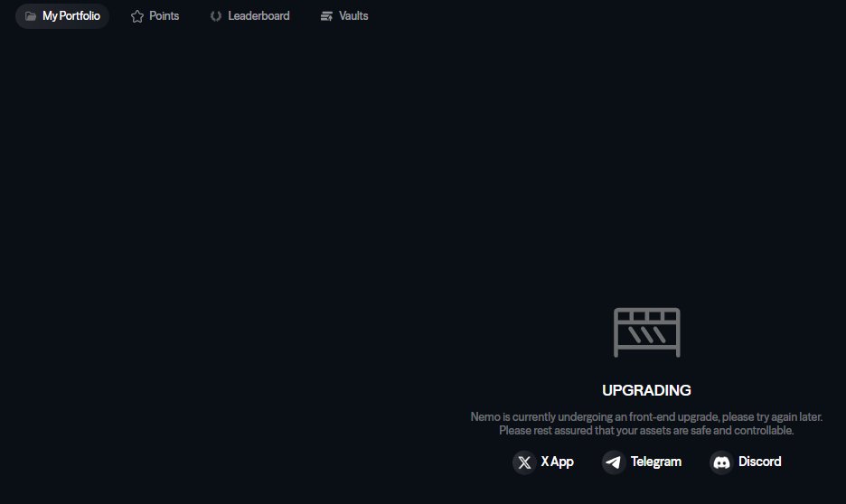Click the line starting "Nemo is currently undergoing"
Image resolution: width=846 pixels, height=504 pixels.
pos(646,416)
